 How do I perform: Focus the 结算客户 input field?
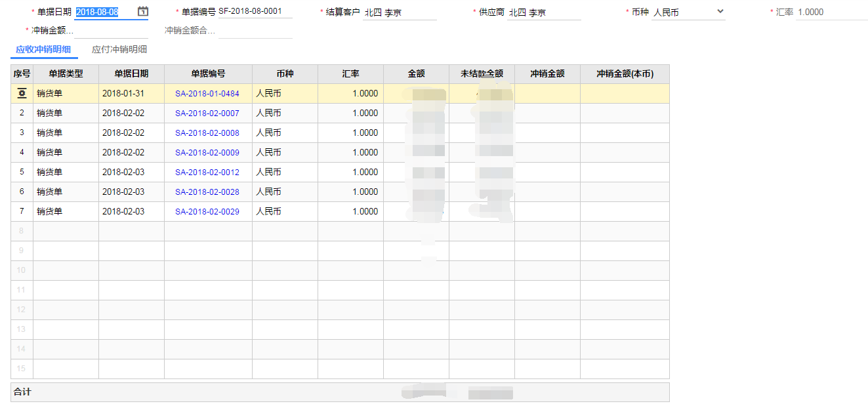(399, 12)
